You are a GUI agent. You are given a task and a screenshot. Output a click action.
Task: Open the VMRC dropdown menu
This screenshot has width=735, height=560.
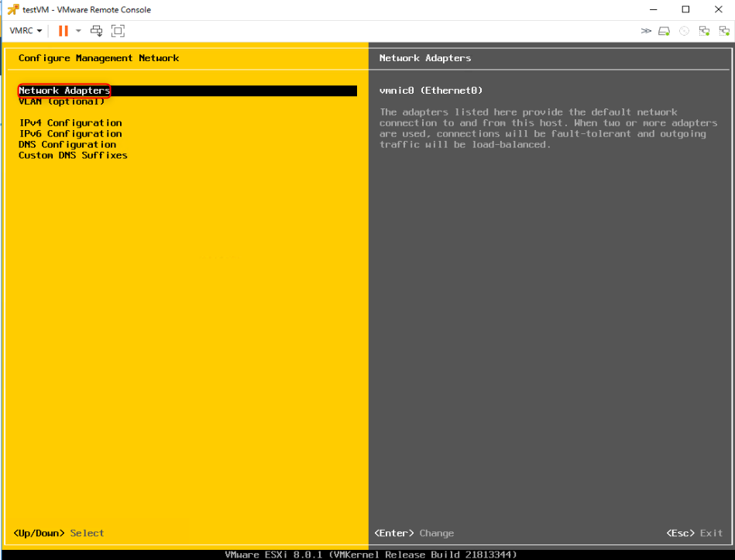[26, 31]
